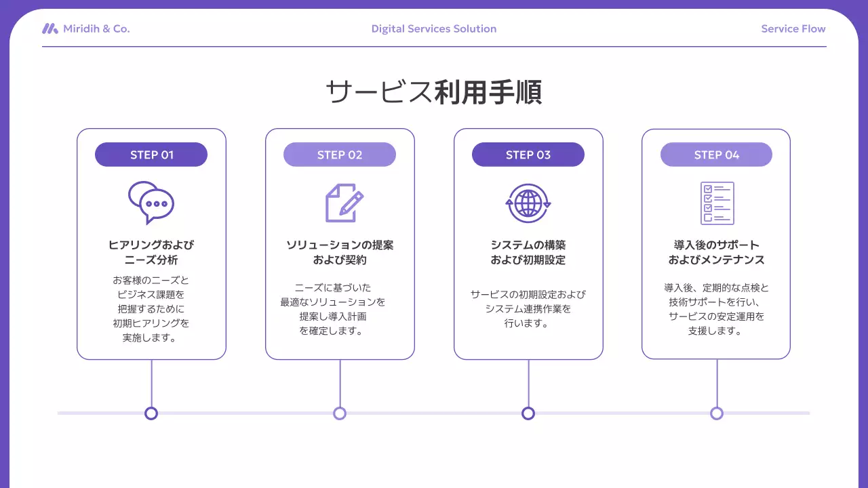Collapse the STEP 02 solution proposal card
Screen dimensions: 868x488
pos(340,243)
